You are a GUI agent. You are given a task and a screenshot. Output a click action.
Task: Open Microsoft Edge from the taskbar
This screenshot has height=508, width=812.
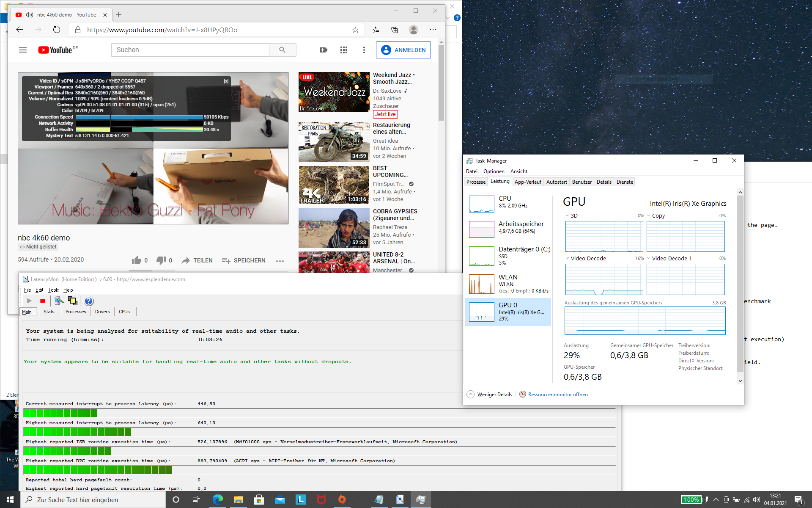218,500
